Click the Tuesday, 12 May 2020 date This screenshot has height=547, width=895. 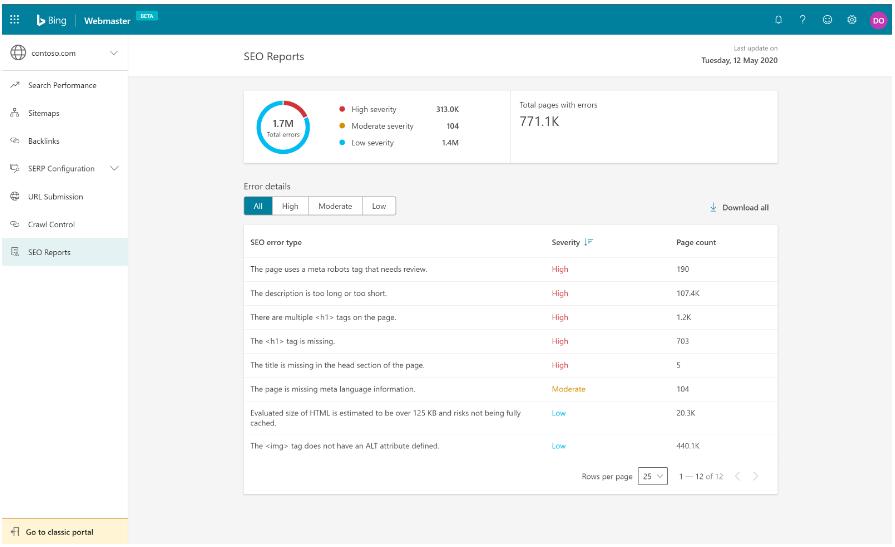point(739,60)
